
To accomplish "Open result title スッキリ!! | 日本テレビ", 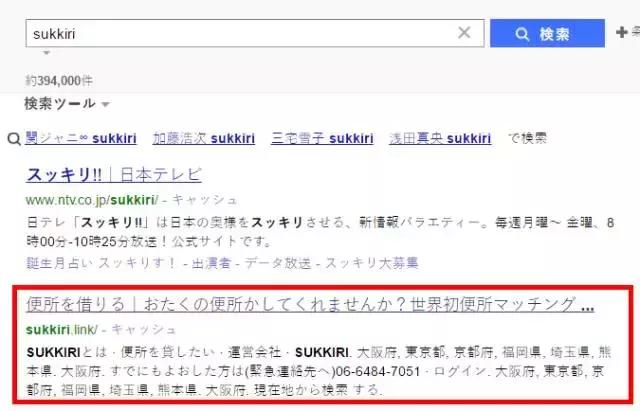I will pos(114,175).
